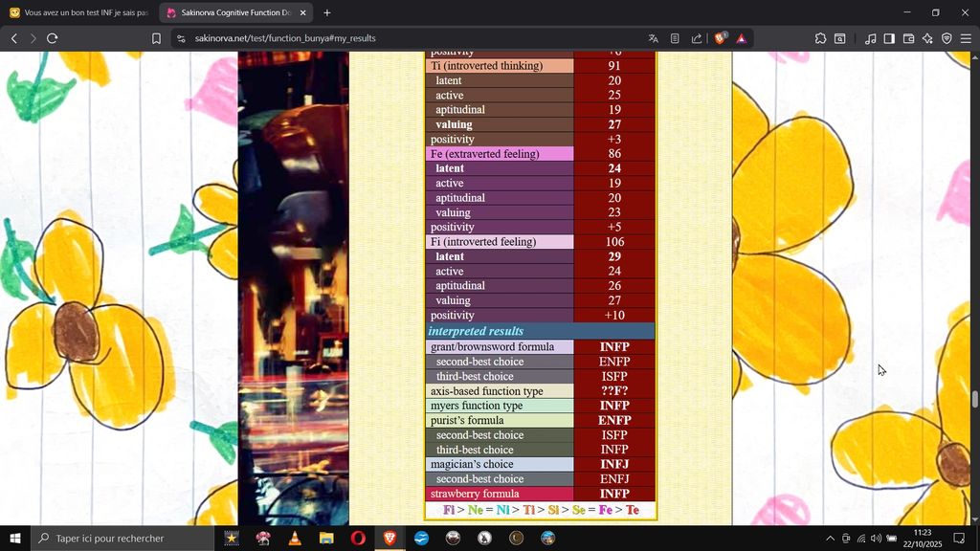Toggle the Brave VPN shield button
This screenshot has width=980, height=551.
[947, 38]
